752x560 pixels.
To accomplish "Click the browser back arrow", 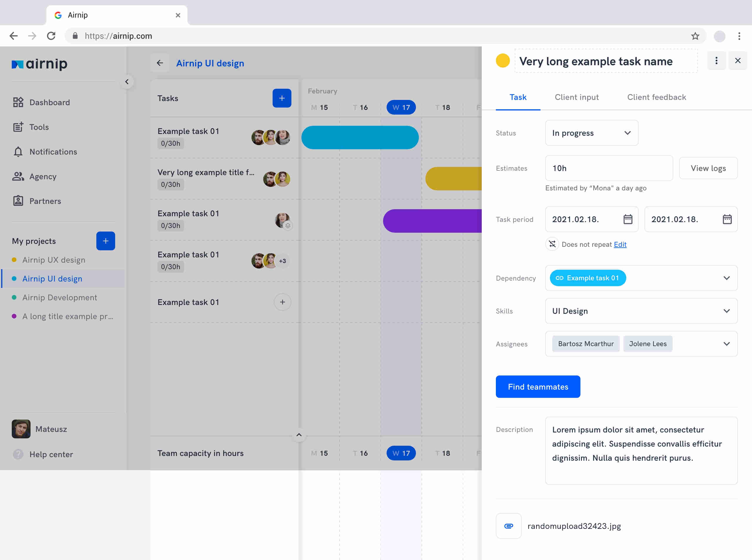I will click(x=14, y=36).
